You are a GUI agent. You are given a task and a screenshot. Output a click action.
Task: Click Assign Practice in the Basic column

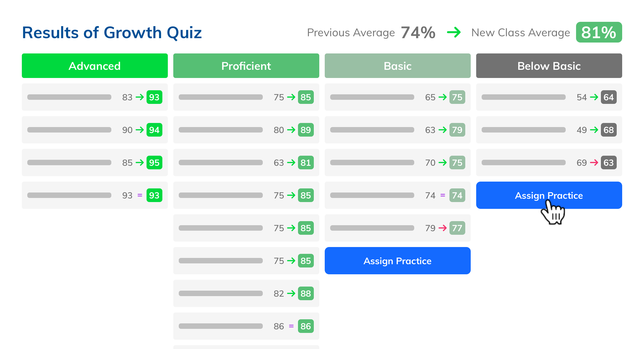click(x=397, y=261)
